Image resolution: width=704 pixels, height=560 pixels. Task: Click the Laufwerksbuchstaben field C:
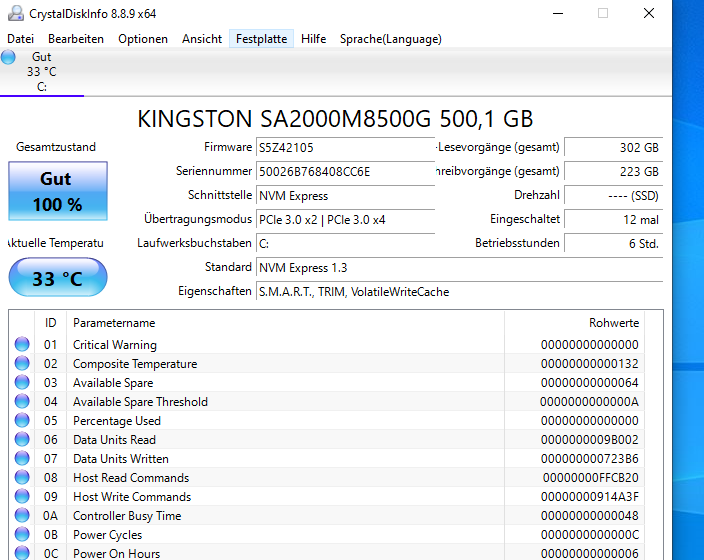(345, 244)
